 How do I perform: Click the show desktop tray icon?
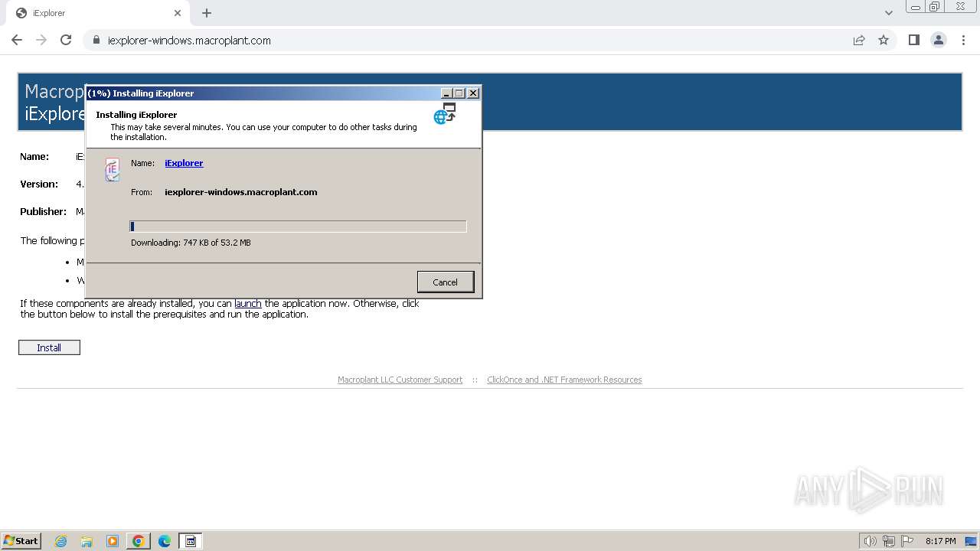pos(971,541)
